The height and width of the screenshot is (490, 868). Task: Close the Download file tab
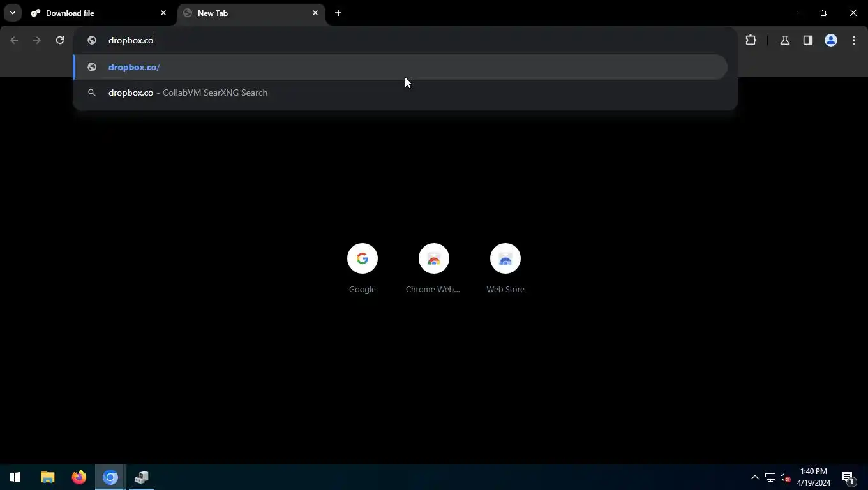pos(163,13)
